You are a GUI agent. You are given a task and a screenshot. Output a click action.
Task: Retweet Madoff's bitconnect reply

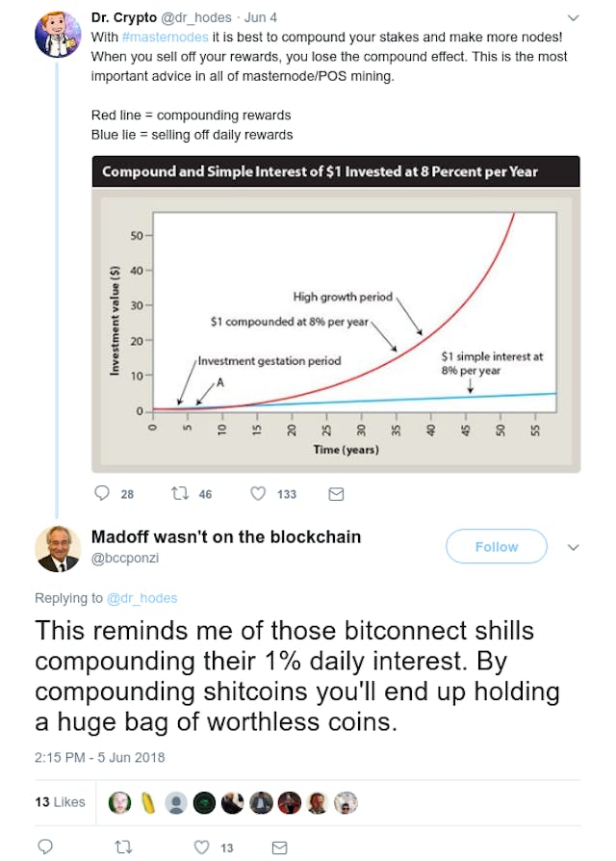(x=123, y=847)
